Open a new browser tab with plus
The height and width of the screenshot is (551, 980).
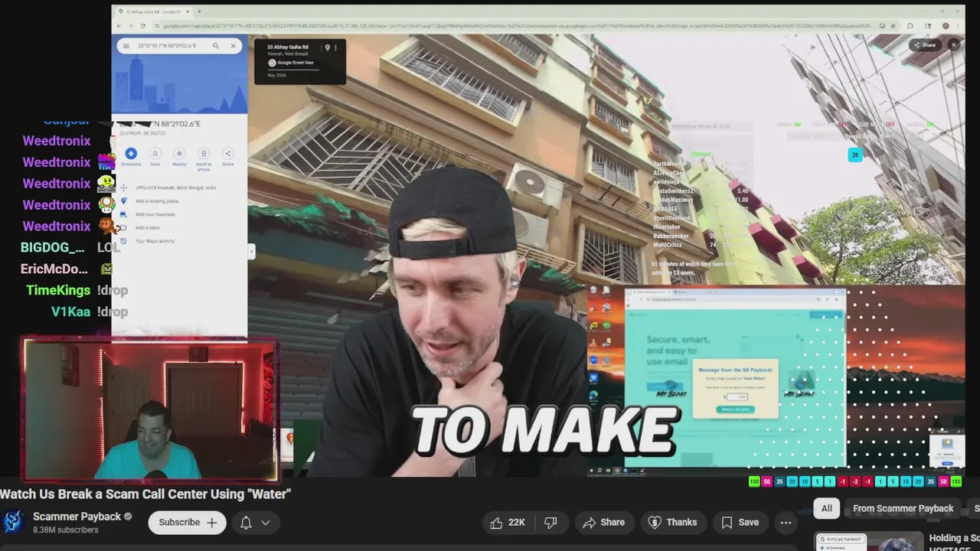[x=199, y=11]
